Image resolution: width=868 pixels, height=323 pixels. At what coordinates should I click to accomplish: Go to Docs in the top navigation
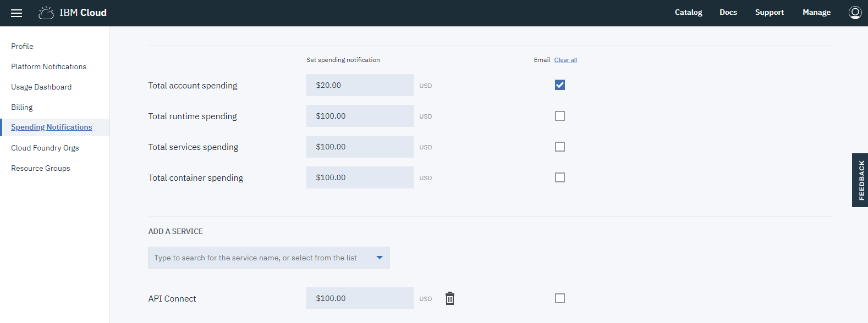pos(728,13)
